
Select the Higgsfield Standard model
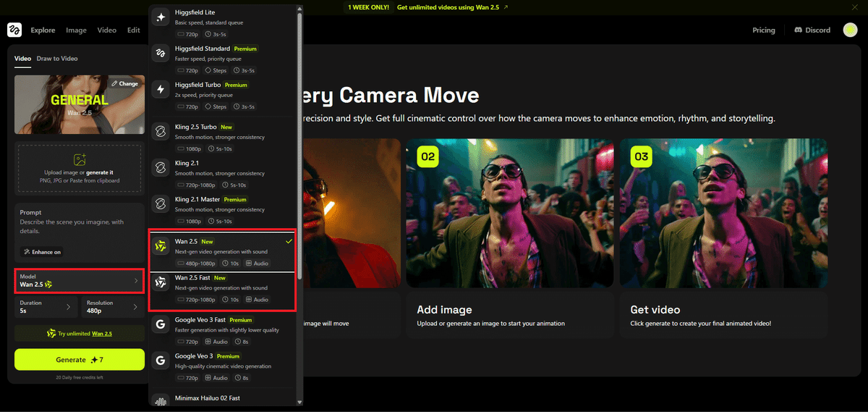click(224, 59)
